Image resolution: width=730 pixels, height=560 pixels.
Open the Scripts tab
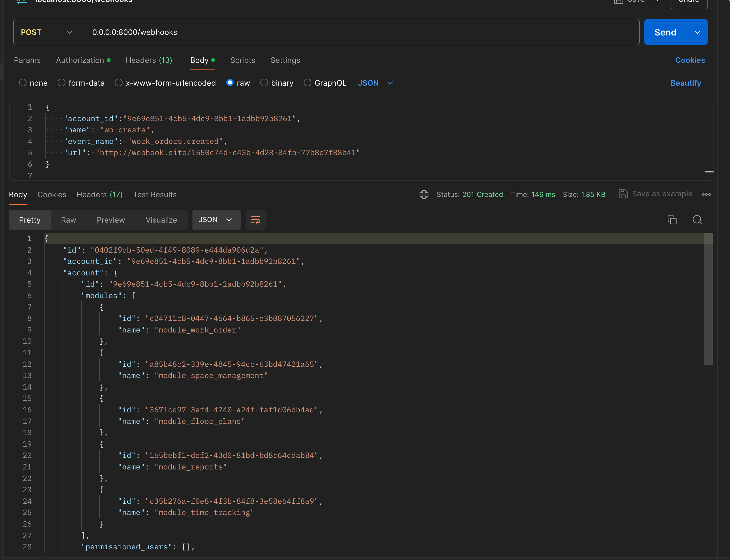tap(243, 60)
